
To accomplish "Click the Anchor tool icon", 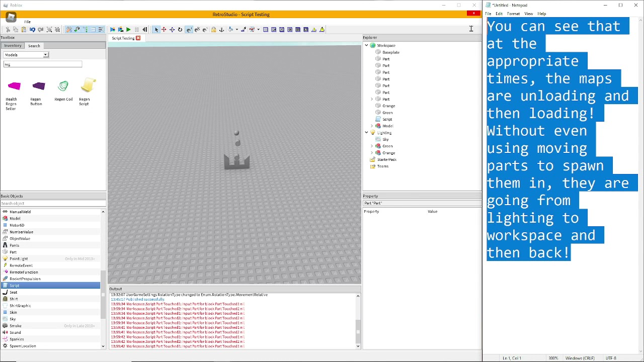I will (x=221, y=29).
